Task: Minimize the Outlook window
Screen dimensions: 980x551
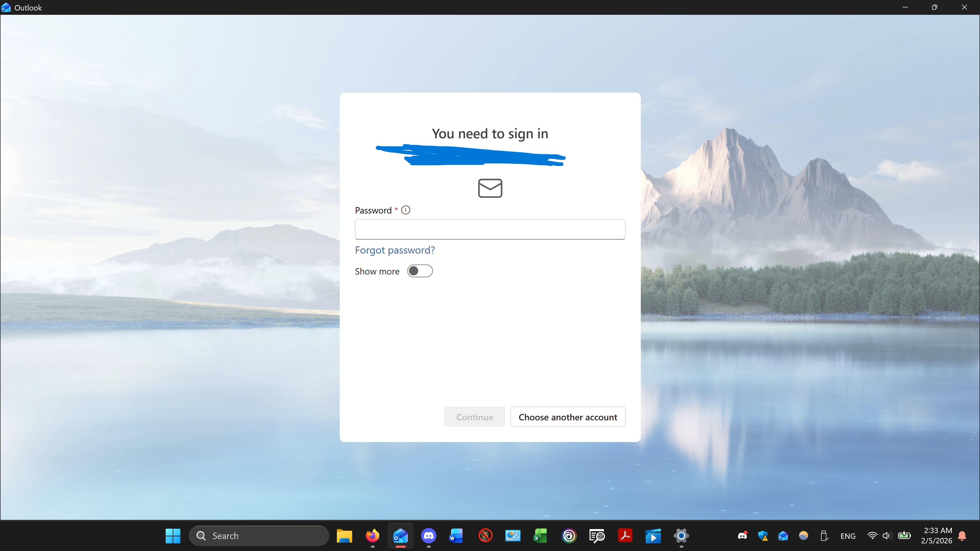Action: pos(905,7)
